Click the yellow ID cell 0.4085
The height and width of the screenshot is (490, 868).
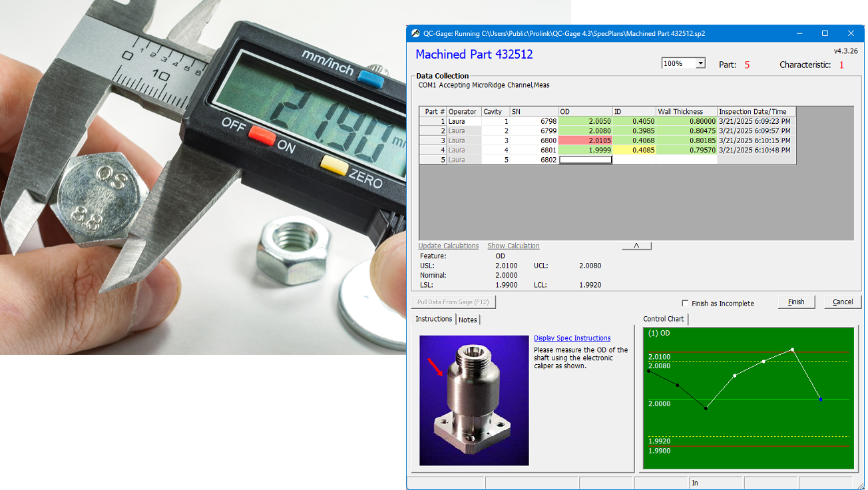coord(634,150)
